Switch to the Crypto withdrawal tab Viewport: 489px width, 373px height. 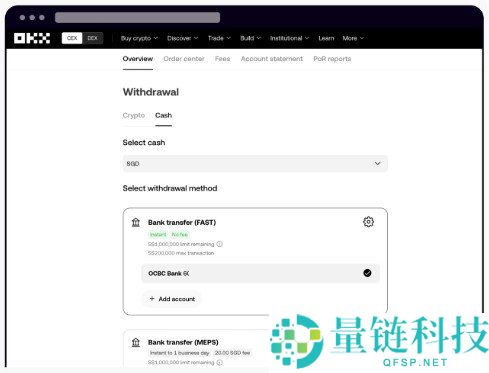click(x=134, y=115)
